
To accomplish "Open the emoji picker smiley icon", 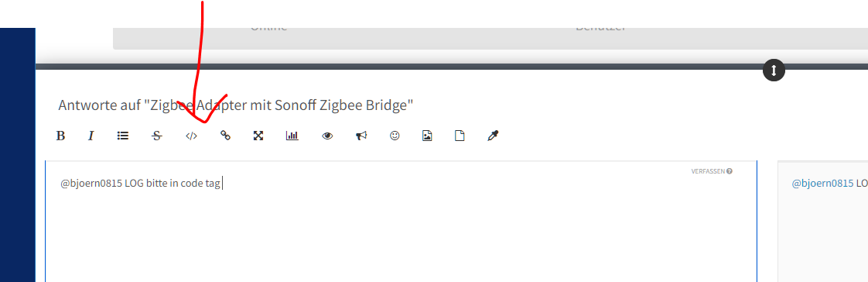I will tap(395, 135).
